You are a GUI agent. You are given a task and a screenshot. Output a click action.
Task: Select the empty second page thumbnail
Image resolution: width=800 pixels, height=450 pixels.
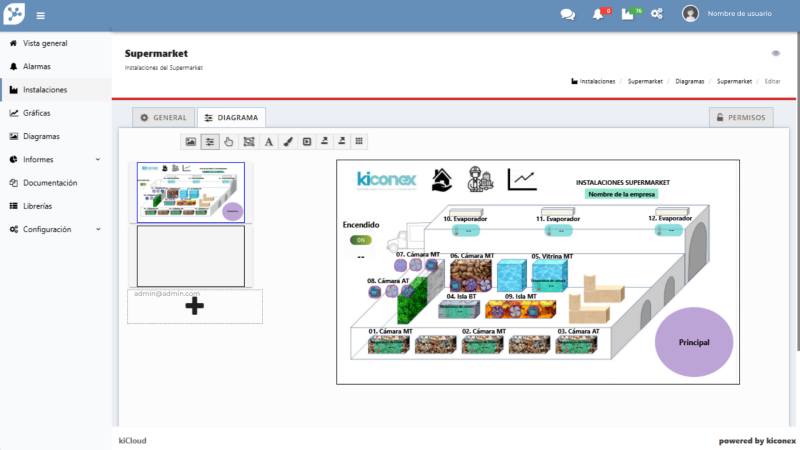tap(191, 256)
